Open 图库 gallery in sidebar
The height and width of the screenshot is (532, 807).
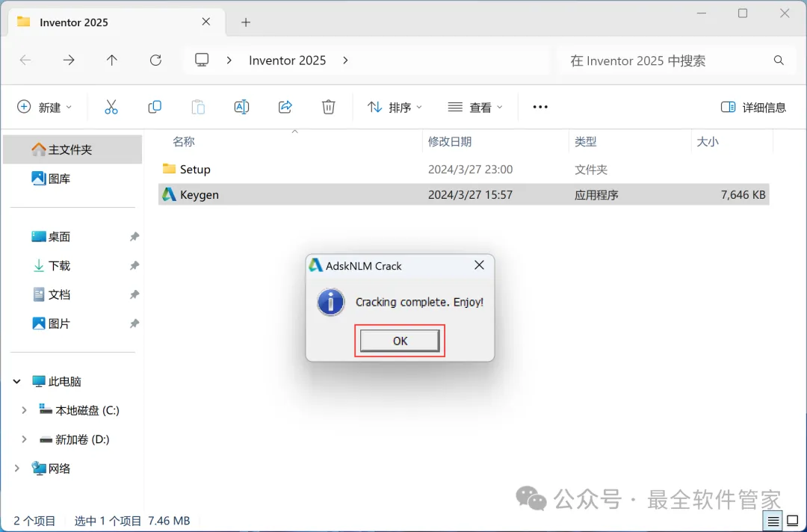(52, 179)
